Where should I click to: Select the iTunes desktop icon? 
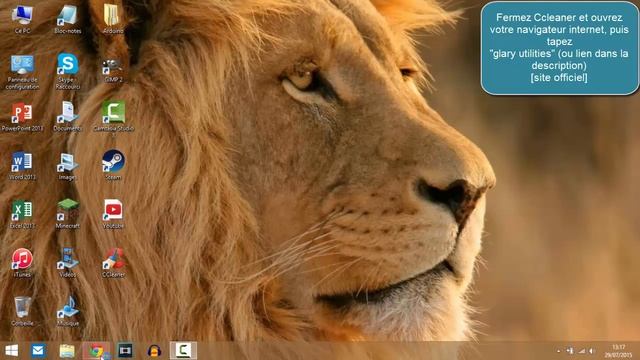[x=22, y=262]
